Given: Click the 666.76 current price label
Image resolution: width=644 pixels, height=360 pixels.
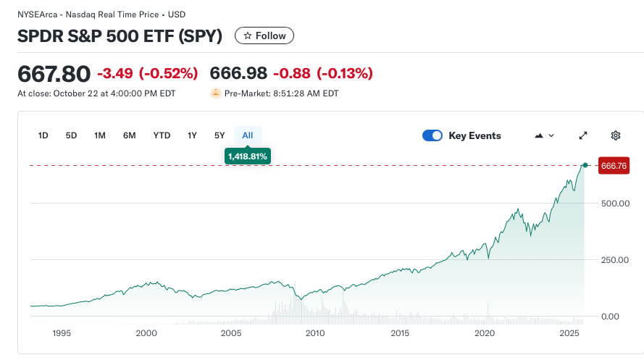Looking at the screenshot, I should (613, 166).
